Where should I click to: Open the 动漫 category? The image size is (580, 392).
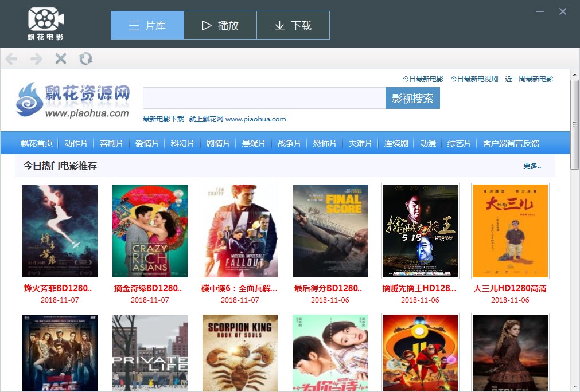[x=427, y=143]
